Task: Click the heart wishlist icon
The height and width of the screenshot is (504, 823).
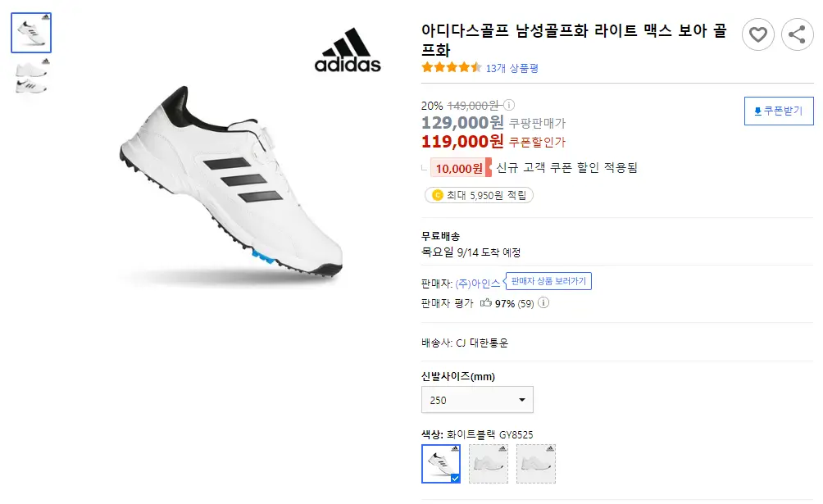Action: (758, 34)
